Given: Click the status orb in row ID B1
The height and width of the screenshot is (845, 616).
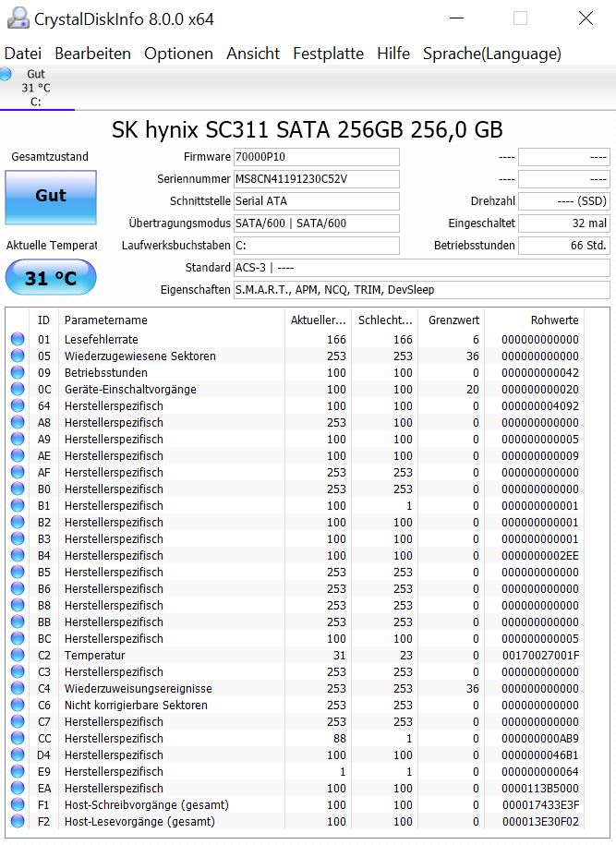Looking at the screenshot, I should pyautogui.click(x=18, y=505).
